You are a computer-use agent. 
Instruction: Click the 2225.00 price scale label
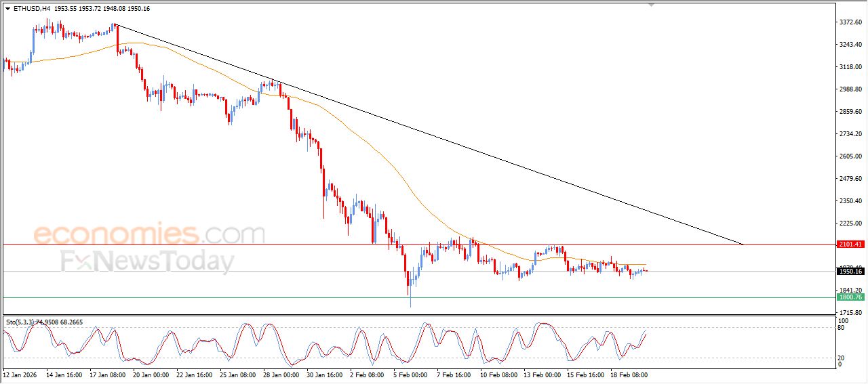pyautogui.click(x=850, y=223)
